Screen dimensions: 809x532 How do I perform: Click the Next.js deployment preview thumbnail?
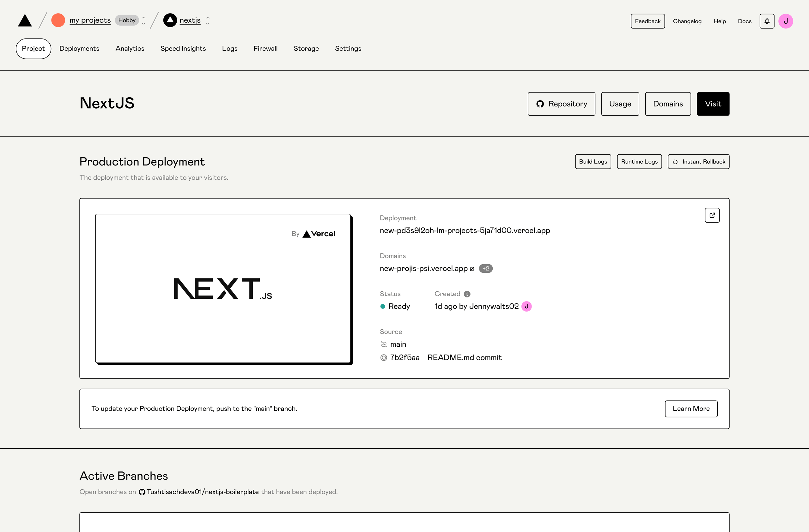[x=223, y=289]
